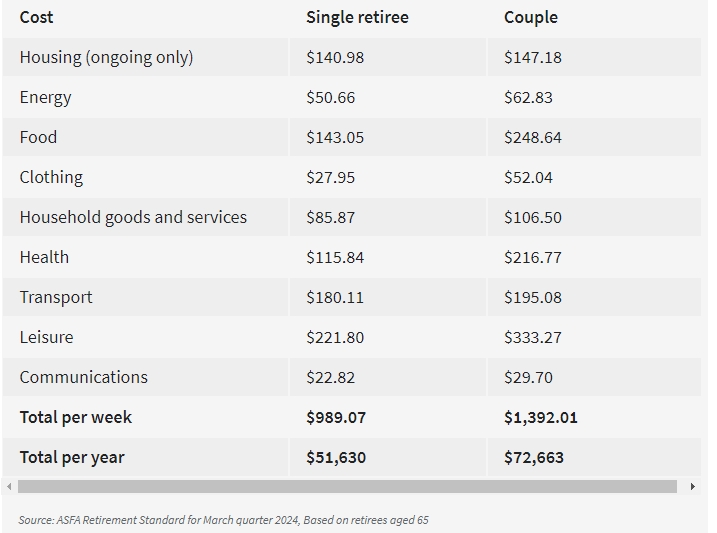Click the table's horizontal scrollbar thumb

[x=347, y=487]
